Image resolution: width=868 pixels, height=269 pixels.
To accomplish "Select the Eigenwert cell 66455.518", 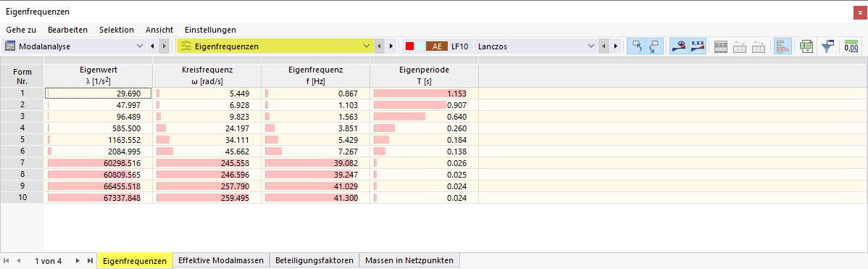I will [98, 186].
